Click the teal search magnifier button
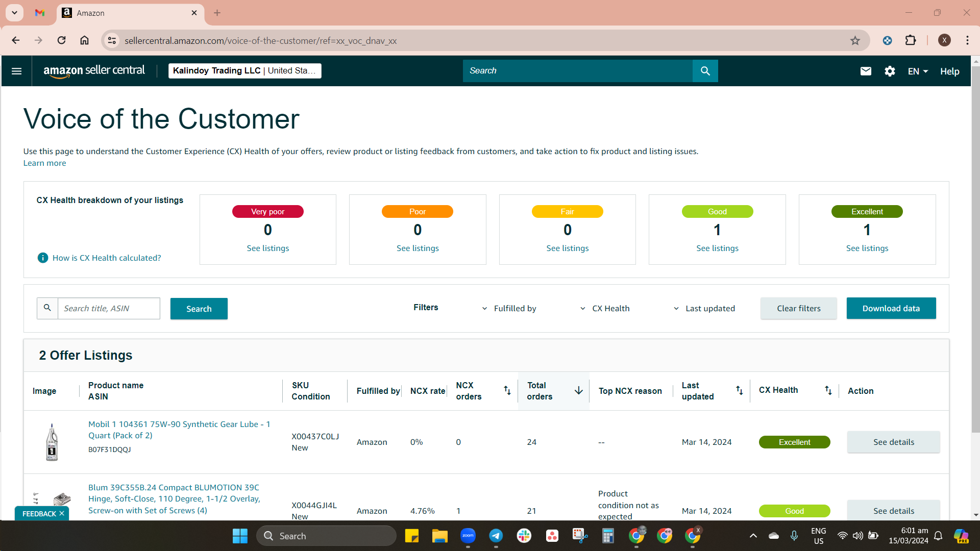980x551 pixels. [705, 71]
